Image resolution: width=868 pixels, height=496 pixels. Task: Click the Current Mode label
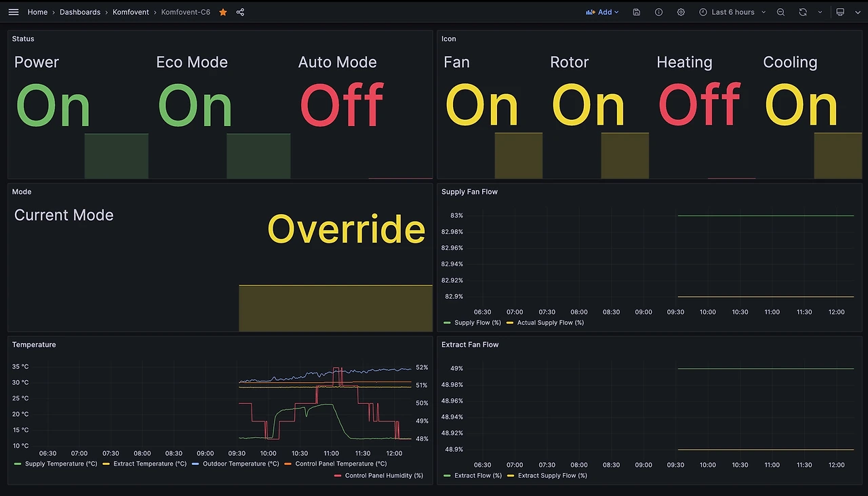click(64, 215)
